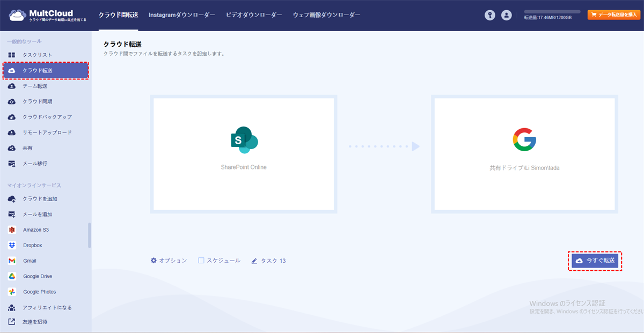This screenshot has height=333, width=644.
Task: Click the sidebar vertical scrollbar
Action: pos(90,235)
